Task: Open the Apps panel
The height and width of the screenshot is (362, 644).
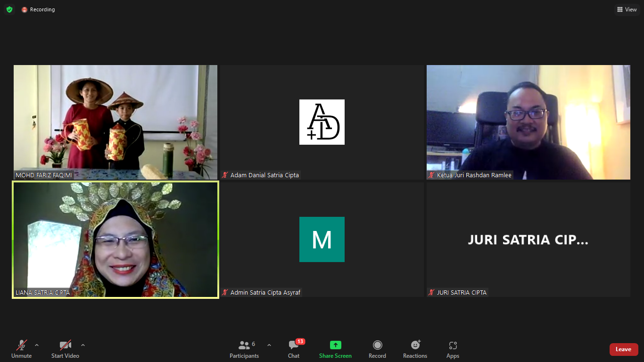Action: pos(453,349)
